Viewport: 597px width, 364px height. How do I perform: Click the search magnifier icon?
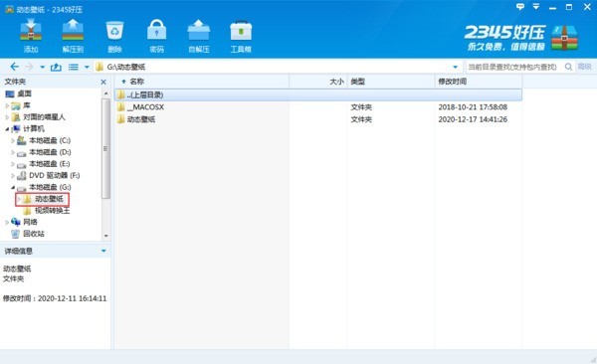(568, 67)
